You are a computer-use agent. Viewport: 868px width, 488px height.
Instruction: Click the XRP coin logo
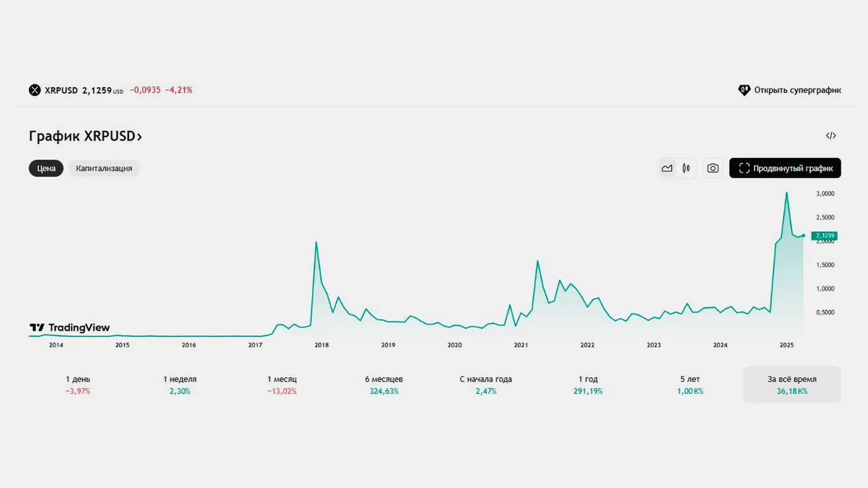(x=35, y=90)
